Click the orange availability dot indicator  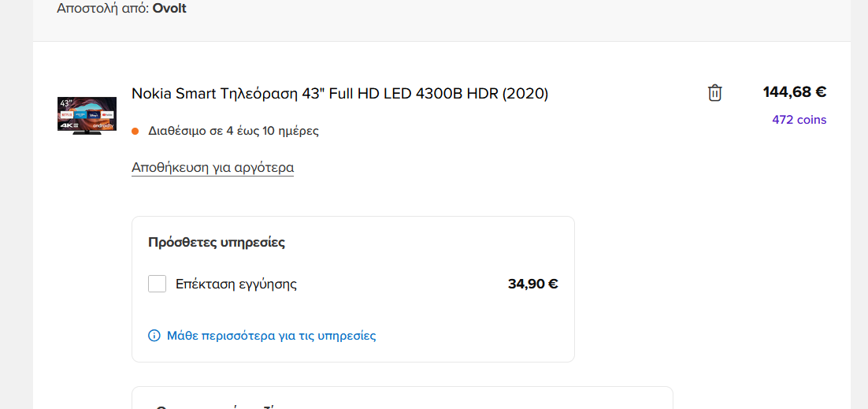(135, 131)
